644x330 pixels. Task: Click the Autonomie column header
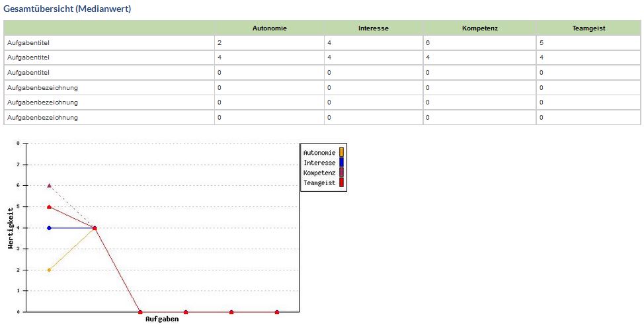coord(269,28)
